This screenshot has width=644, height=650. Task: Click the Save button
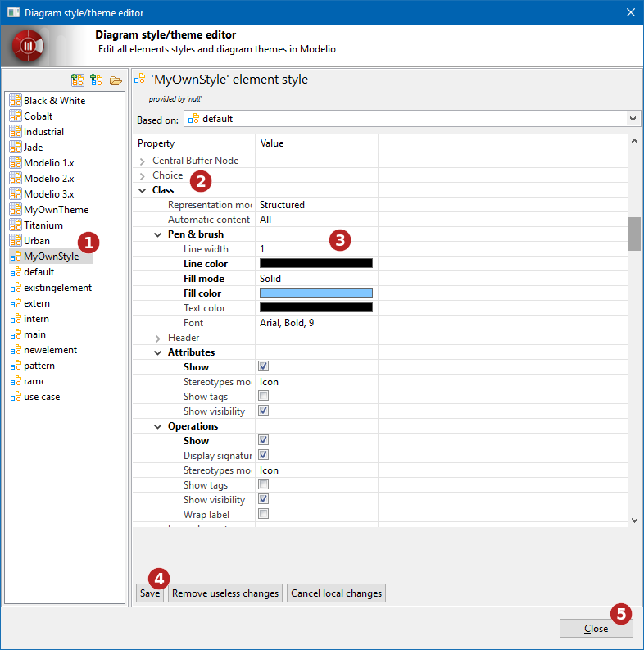[x=150, y=593]
